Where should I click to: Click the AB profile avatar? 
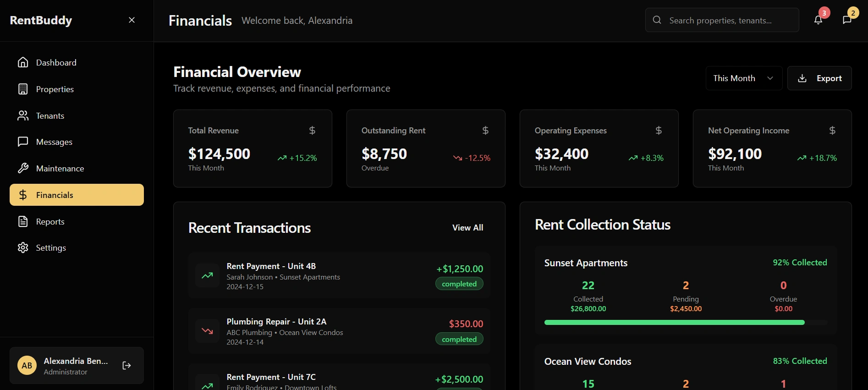[27, 365]
